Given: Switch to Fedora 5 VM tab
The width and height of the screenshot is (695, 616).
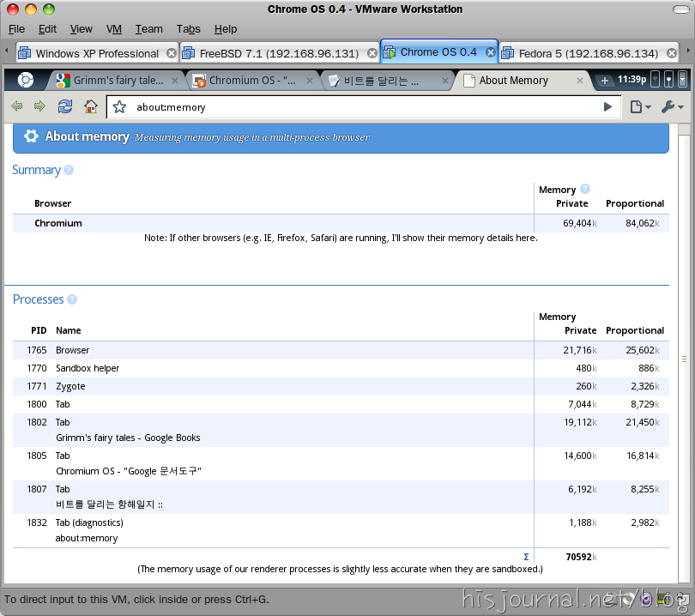Looking at the screenshot, I should (589, 54).
